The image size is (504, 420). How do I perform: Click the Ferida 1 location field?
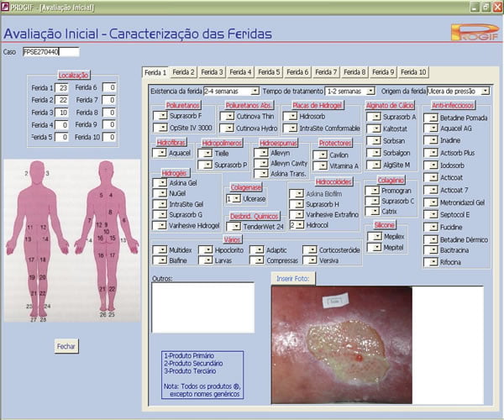point(63,87)
